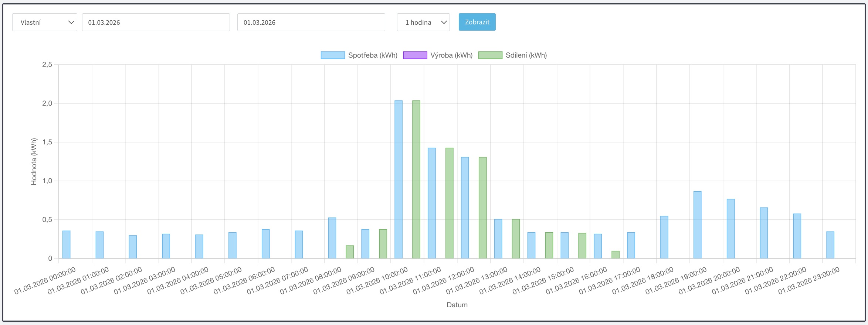Click the end date input field
868x325 pixels.
tap(311, 22)
